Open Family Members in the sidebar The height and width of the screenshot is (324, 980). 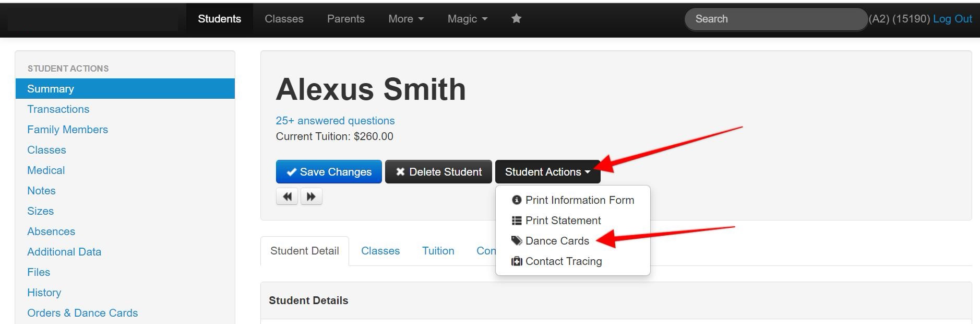click(x=67, y=130)
